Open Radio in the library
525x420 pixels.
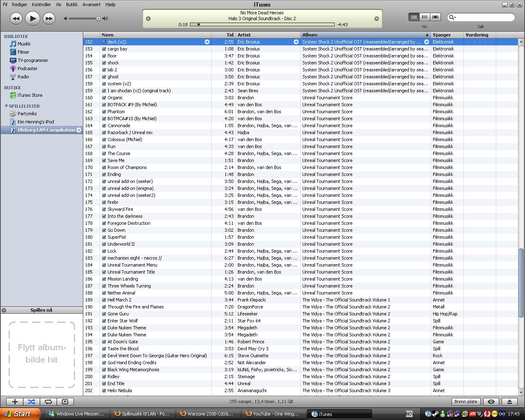click(23, 77)
